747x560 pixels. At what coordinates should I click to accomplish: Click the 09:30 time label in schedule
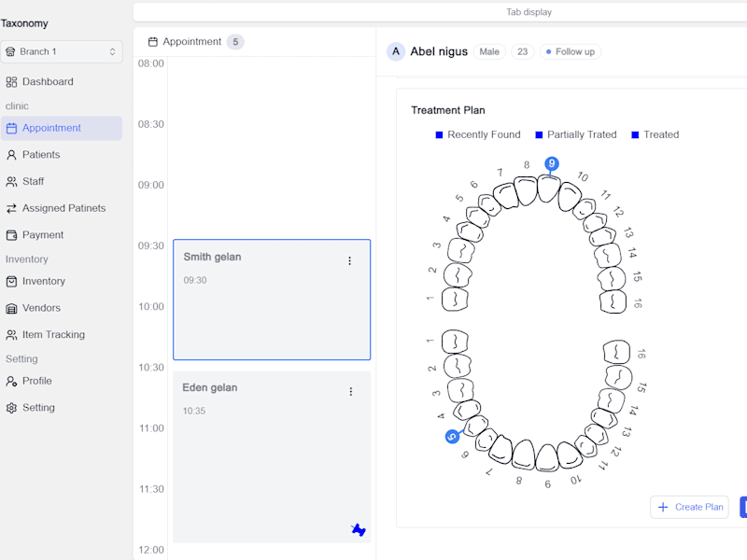(x=150, y=245)
